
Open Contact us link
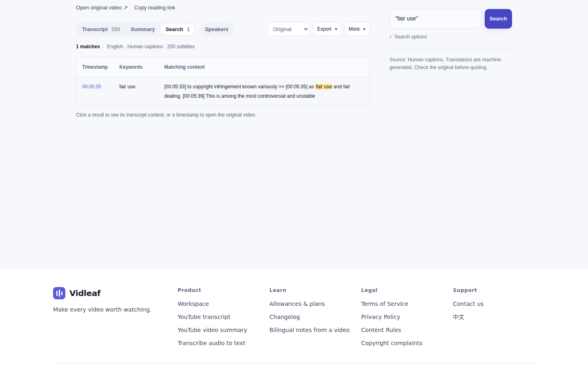468,304
